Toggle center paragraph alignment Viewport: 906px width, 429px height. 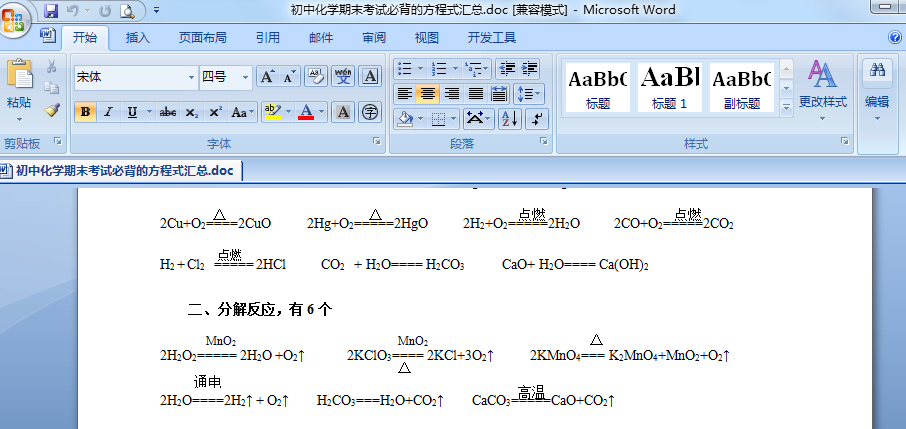pyautogui.click(x=427, y=94)
